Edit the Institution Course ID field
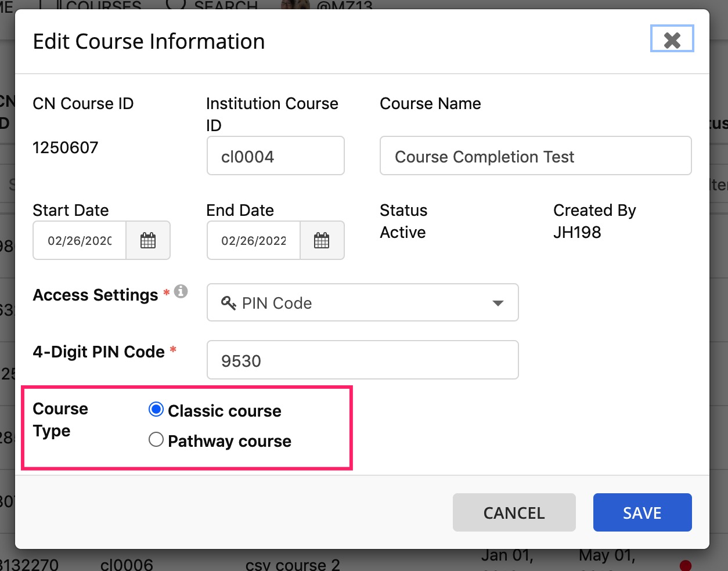 click(x=276, y=156)
